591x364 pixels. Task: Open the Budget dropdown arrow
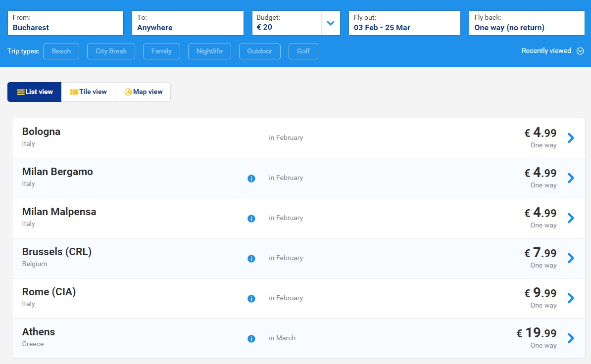pyautogui.click(x=331, y=23)
